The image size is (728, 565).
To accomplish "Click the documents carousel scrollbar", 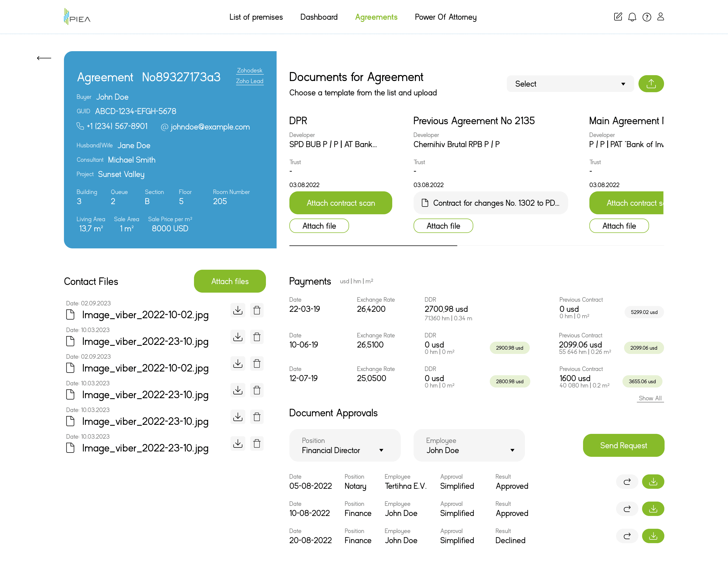I will 373,246.
